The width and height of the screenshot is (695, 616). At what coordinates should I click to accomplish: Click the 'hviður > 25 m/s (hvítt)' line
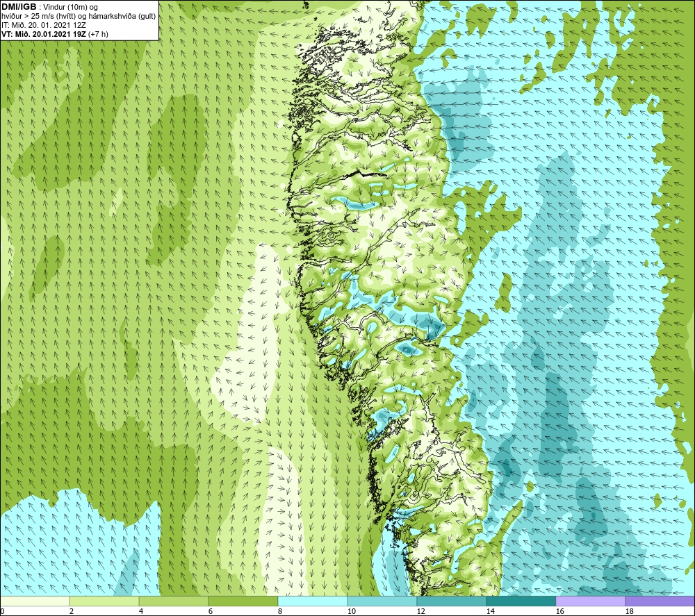coord(79,16)
